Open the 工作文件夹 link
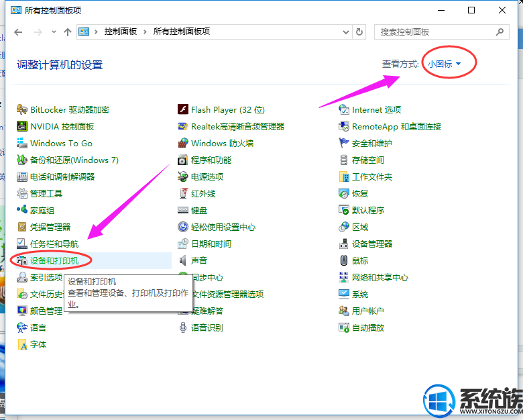This screenshot has height=420, width=523. [x=372, y=176]
